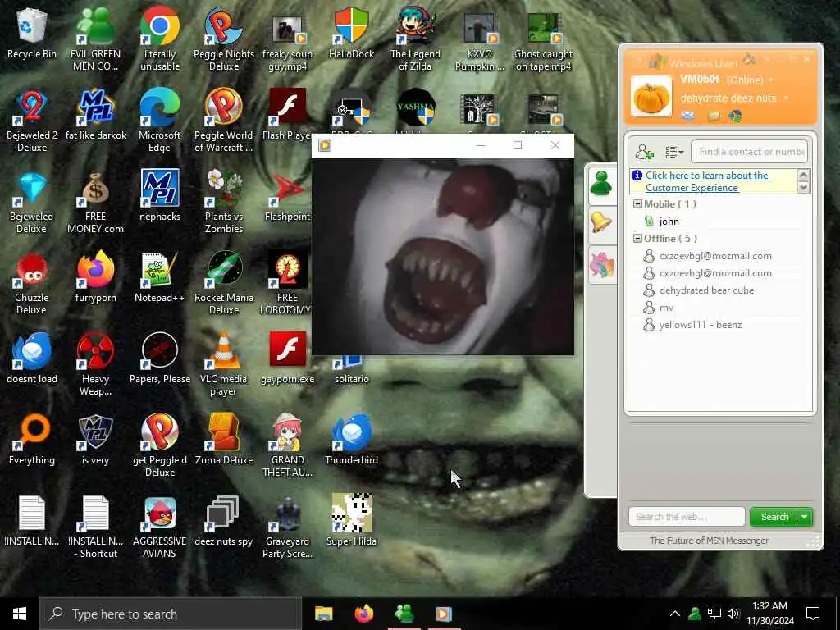Viewport: 840px width, 630px height.
Task: Select the Chrome icon labeled literally unusable
Action: [x=160, y=39]
